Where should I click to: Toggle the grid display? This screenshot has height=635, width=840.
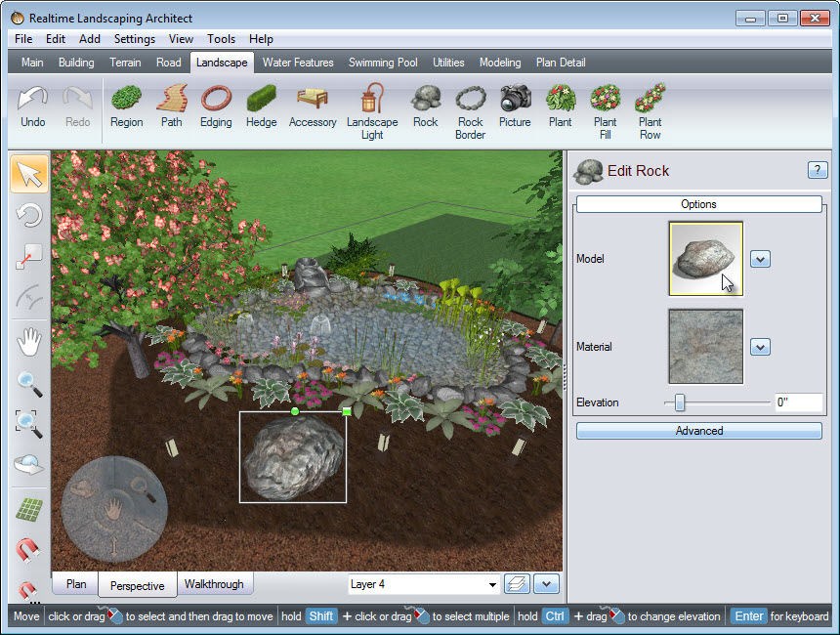[29, 510]
